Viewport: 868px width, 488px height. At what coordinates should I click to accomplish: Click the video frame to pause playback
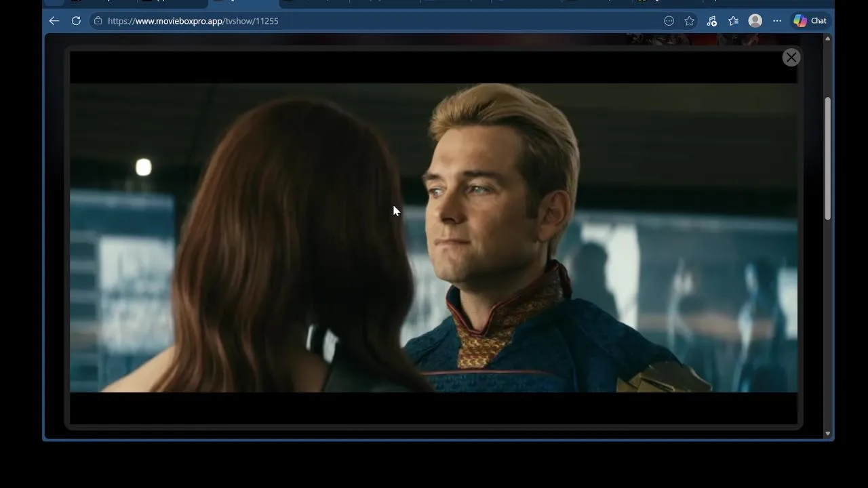point(434,238)
